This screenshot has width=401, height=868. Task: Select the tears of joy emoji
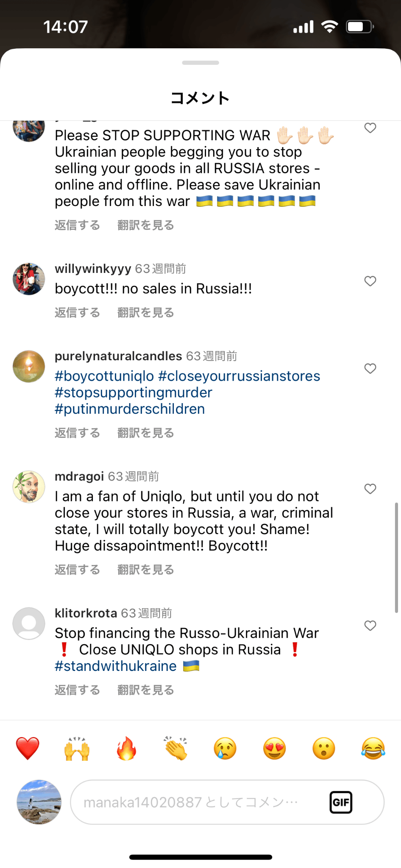(373, 748)
